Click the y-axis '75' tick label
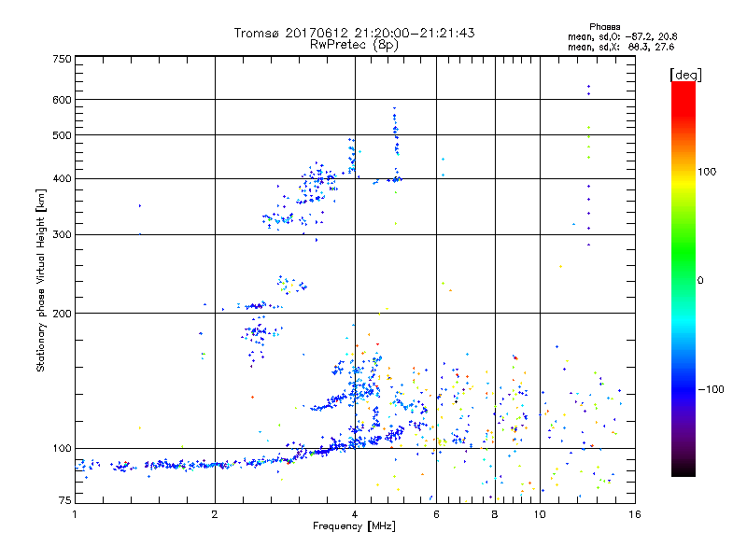Image resolution: width=747 pixels, height=560 pixels. (65, 500)
